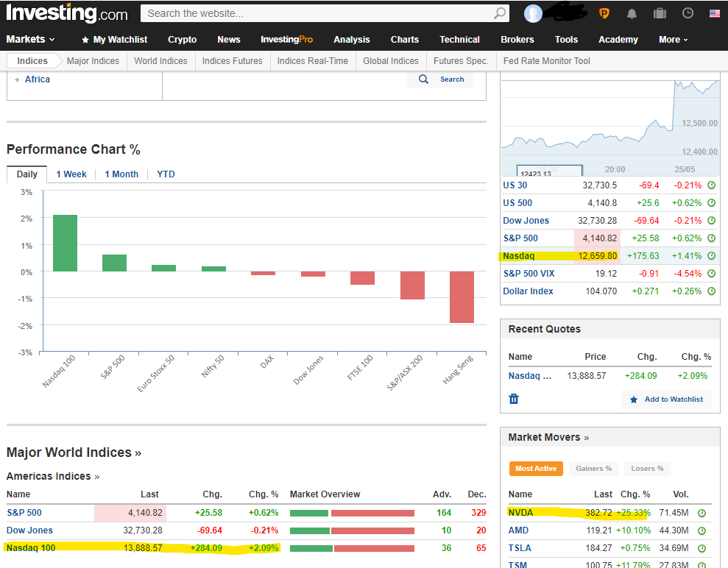Select the Losers % filter

click(648, 469)
